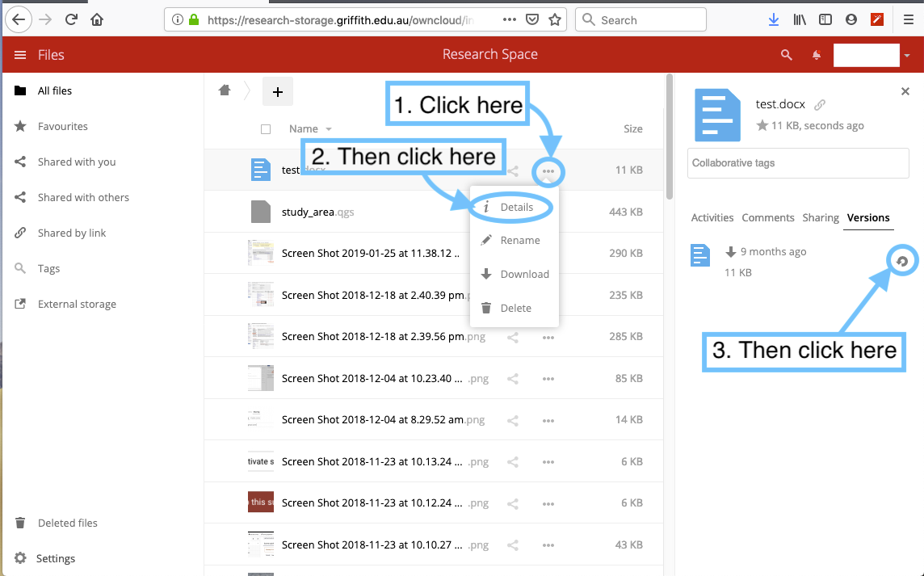Toggle the select all files checkbox
924x576 pixels.
click(266, 129)
